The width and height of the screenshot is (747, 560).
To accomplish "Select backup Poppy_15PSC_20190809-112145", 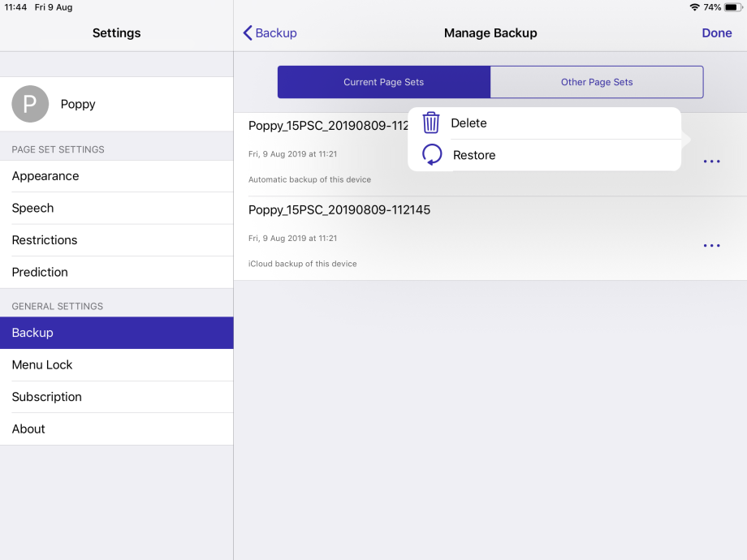I will [339, 210].
